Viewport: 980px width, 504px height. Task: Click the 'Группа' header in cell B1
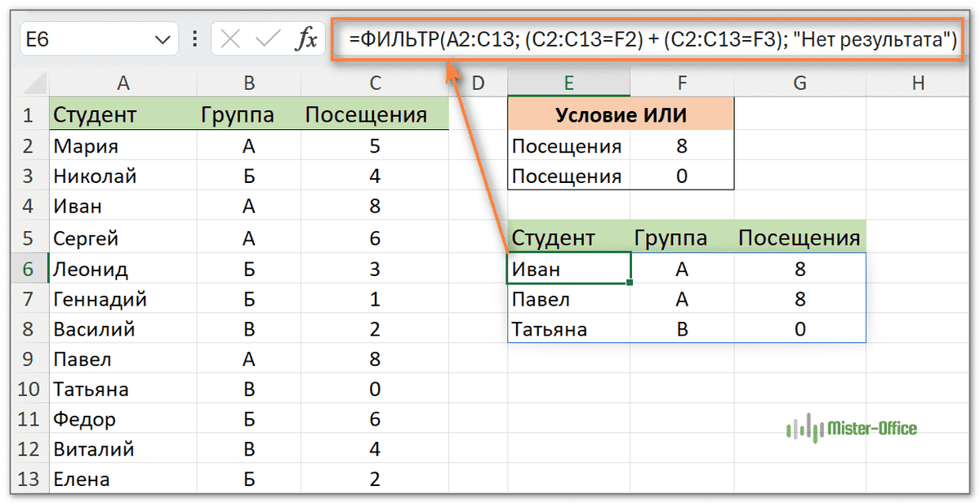[x=249, y=115]
